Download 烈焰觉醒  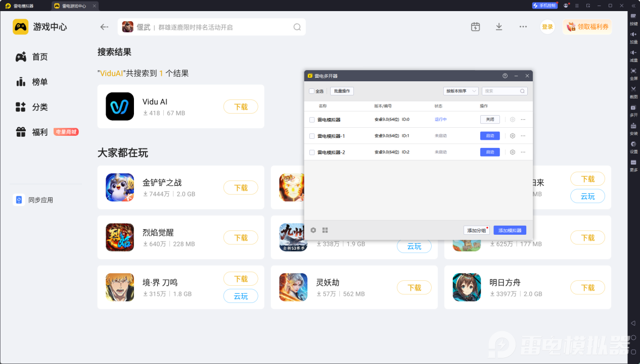pyautogui.click(x=241, y=237)
